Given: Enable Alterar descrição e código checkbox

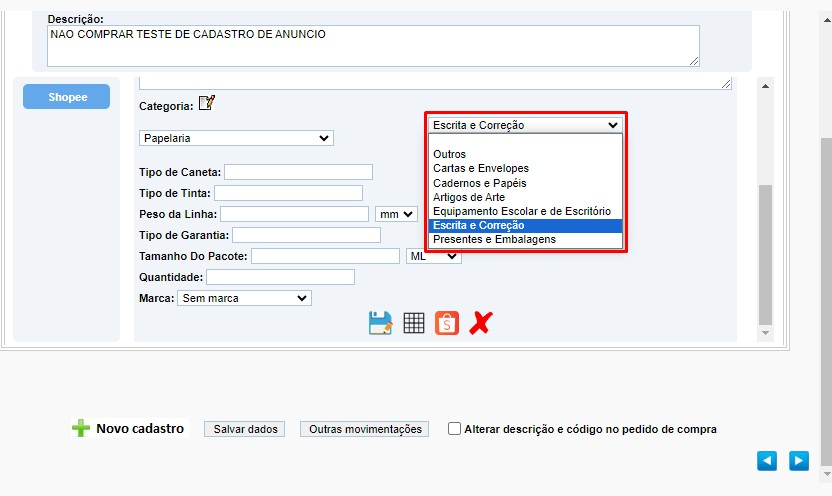Looking at the screenshot, I should coord(454,429).
